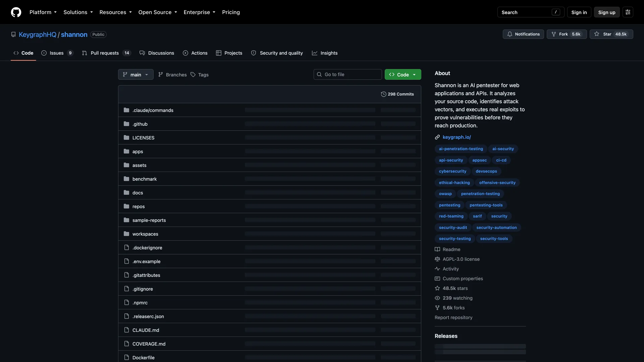Open the .claude/commands folder
This screenshot has width=644, height=362.
pos(153,110)
